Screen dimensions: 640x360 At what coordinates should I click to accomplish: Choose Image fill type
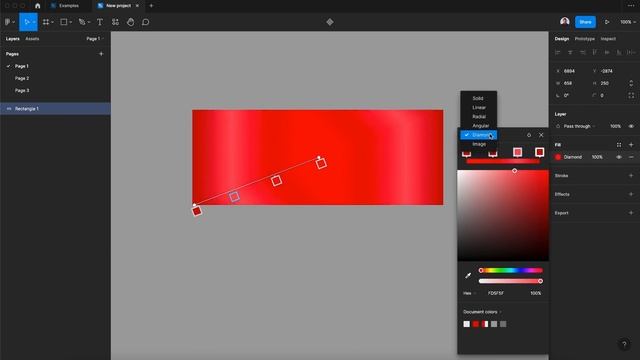pyautogui.click(x=478, y=144)
